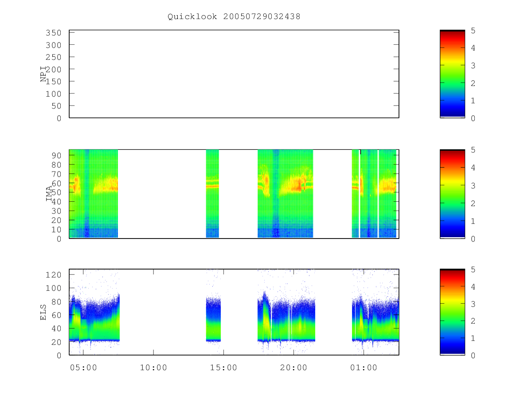Image resolution: width=532 pixels, height=399 pixels.
Task: Click the IMA colorbar
Action: (x=452, y=194)
